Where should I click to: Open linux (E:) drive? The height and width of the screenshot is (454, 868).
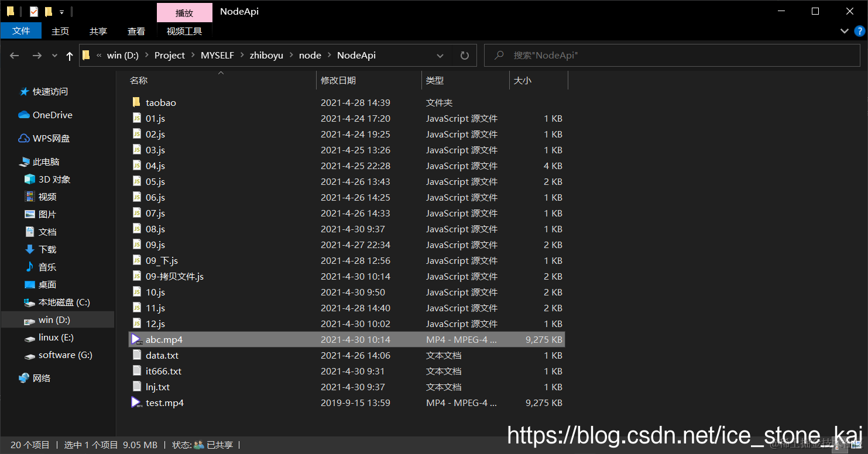[49, 337]
